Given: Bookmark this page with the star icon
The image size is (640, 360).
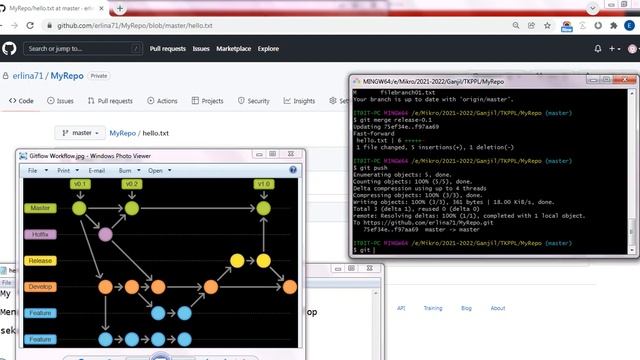Looking at the screenshot, I should click(547, 25).
